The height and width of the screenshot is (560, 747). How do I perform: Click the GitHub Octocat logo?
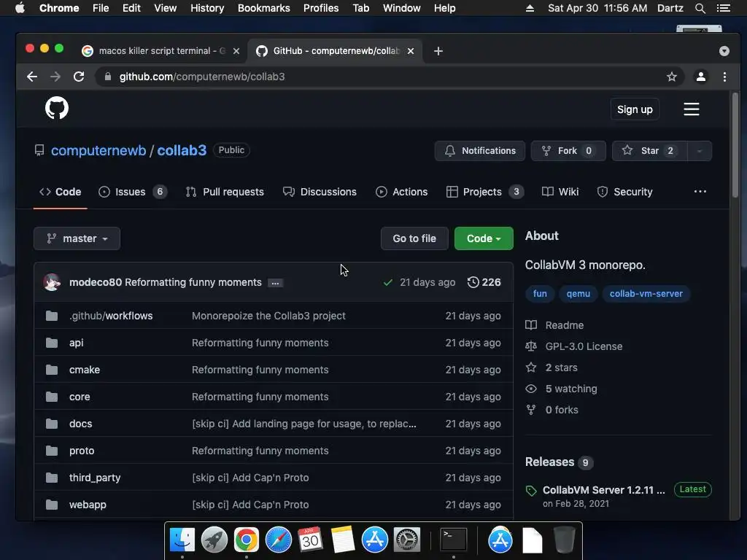click(57, 108)
